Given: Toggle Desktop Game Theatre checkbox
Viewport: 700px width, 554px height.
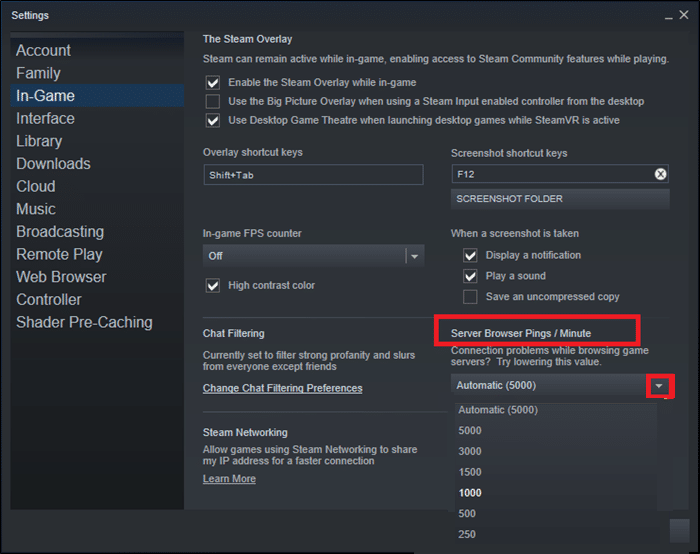Looking at the screenshot, I should click(x=213, y=120).
